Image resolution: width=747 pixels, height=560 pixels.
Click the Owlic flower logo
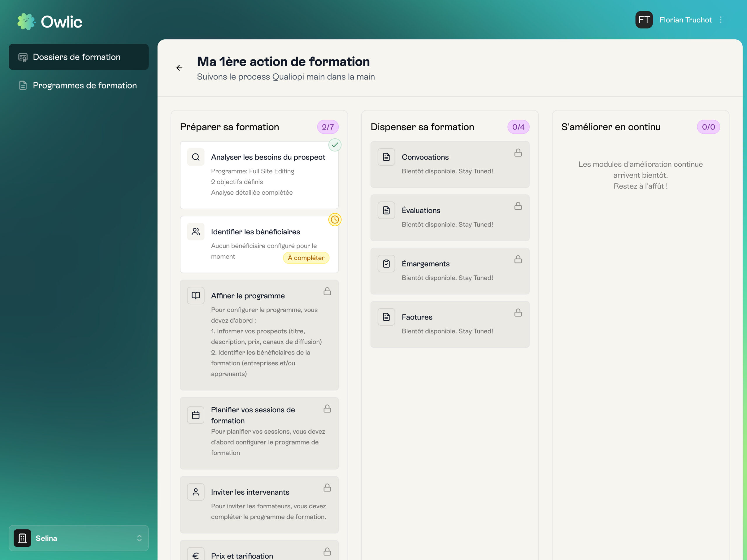26,22
